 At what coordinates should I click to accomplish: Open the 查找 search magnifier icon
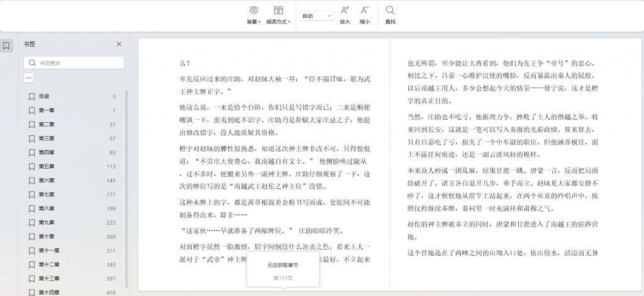point(390,11)
